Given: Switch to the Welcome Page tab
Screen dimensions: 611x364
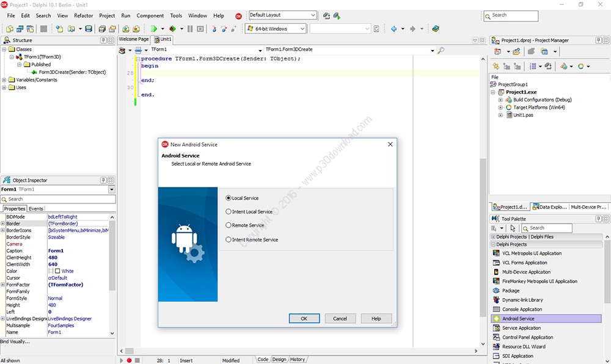Looking at the screenshot, I should tap(134, 39).
